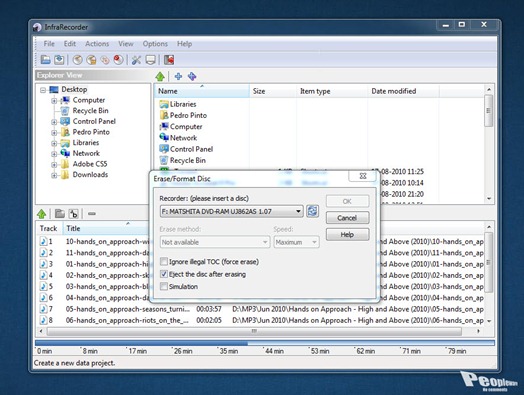This screenshot has width=524, height=395.
Task: Open the File menu
Action: coord(49,44)
